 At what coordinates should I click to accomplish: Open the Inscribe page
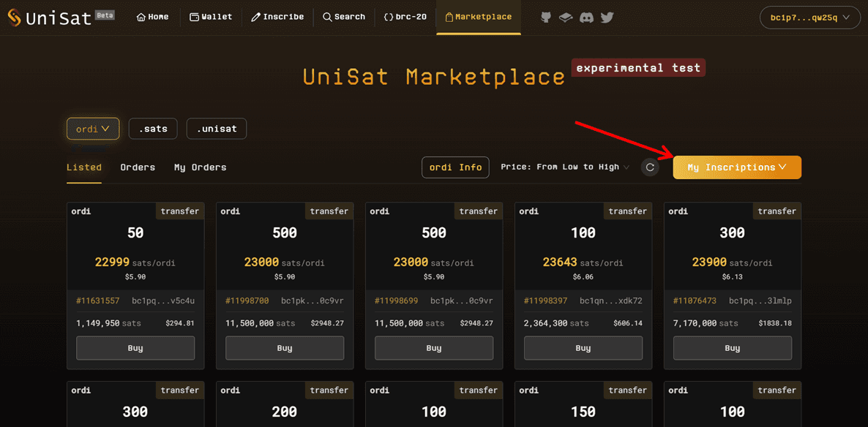(x=277, y=17)
